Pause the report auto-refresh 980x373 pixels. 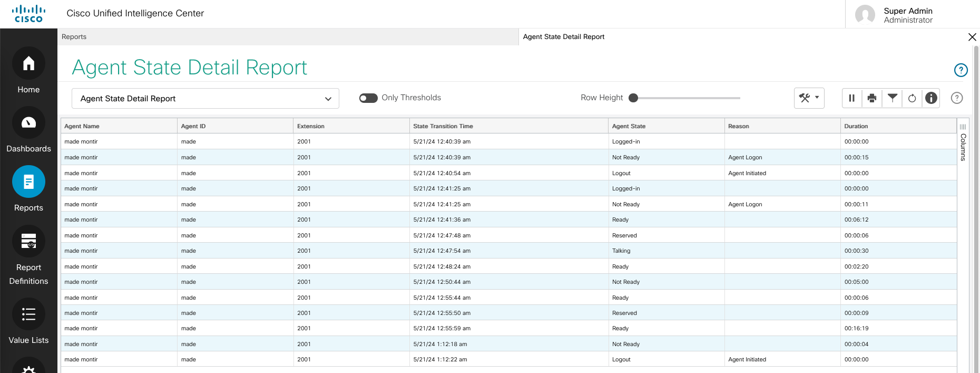tap(851, 98)
